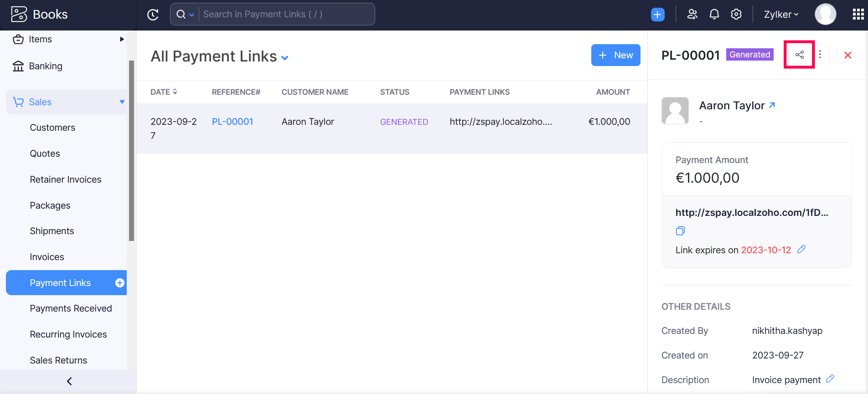Viewport: 868px width, 394px height.
Task: Open the Zylker organization dropdown
Action: 781,15
